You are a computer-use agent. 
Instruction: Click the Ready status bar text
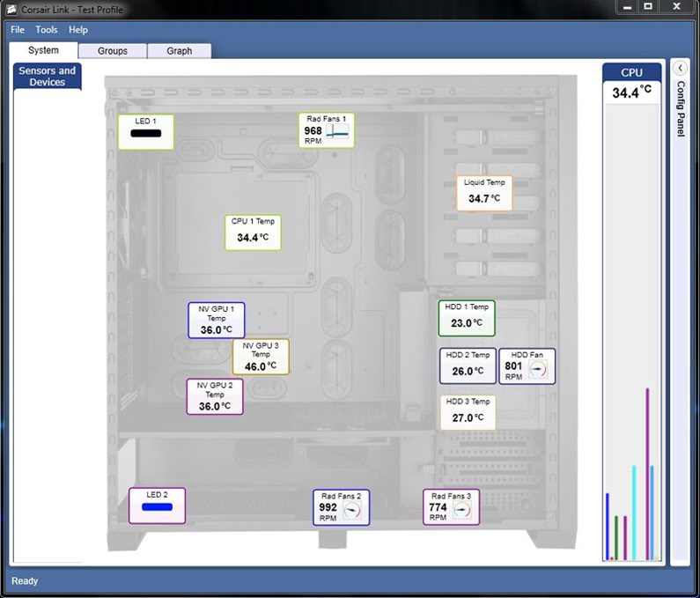pyautogui.click(x=25, y=581)
